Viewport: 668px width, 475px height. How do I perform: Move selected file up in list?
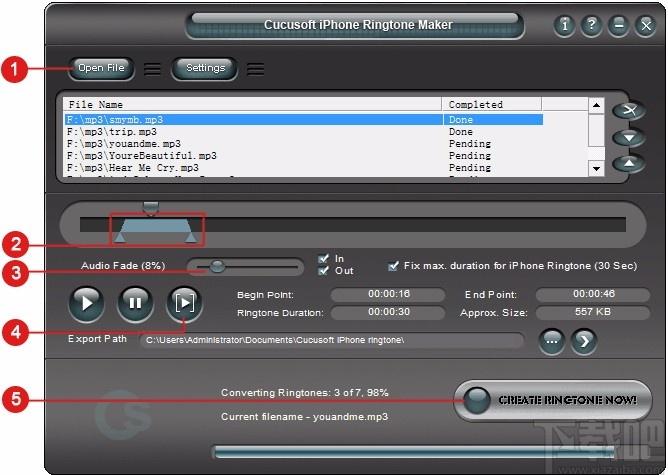point(627,163)
